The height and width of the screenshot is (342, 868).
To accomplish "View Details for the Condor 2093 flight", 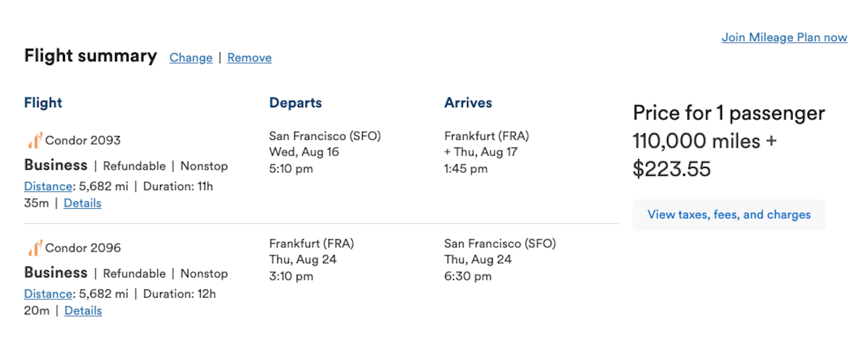I will (82, 203).
